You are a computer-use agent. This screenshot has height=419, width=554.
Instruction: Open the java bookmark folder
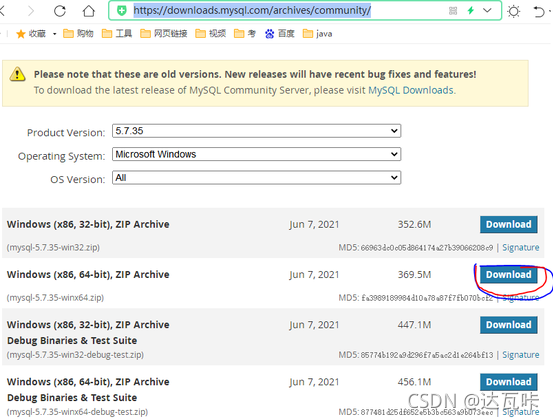pos(317,34)
